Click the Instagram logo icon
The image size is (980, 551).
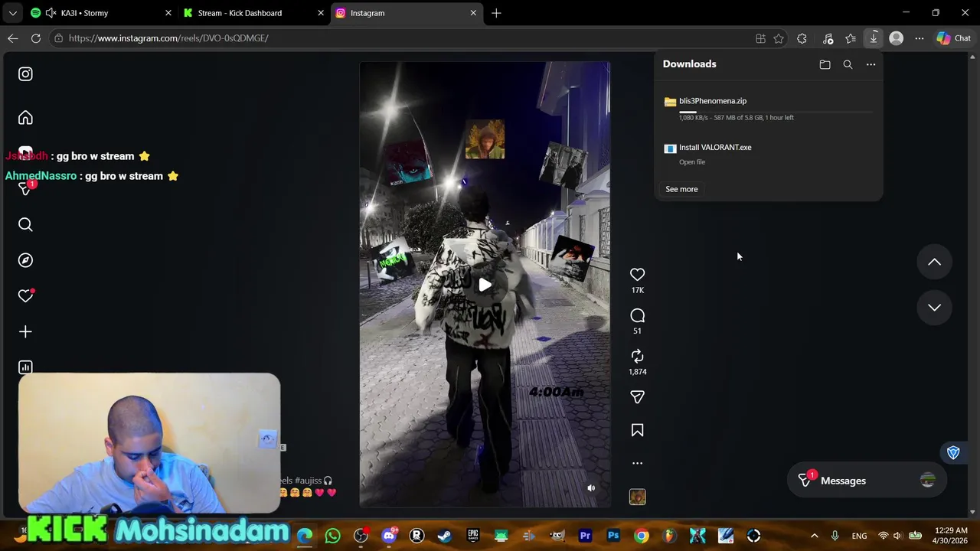click(x=25, y=74)
